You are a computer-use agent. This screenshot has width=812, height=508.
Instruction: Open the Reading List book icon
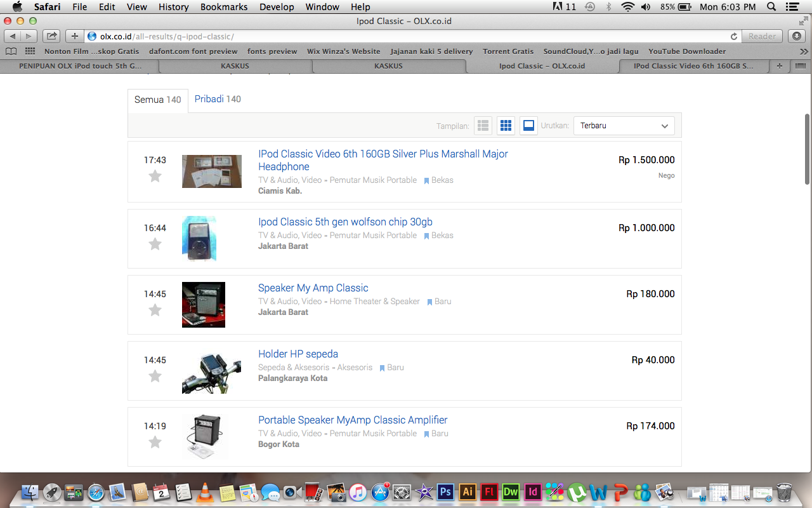pyautogui.click(x=11, y=51)
